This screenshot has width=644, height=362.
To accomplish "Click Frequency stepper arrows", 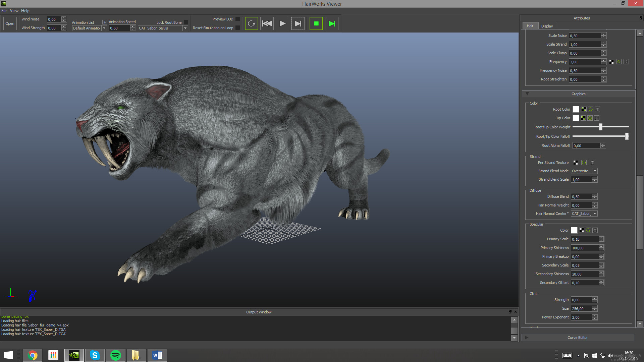I will tap(603, 62).
